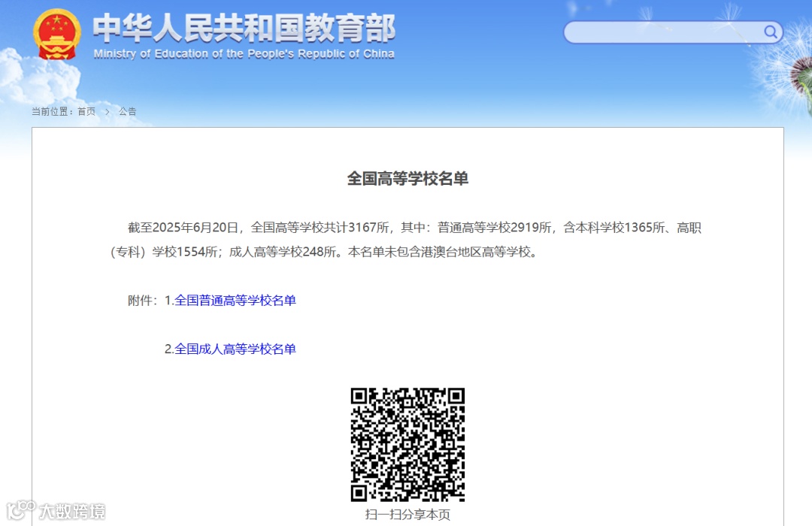Image resolution: width=812 pixels, height=526 pixels.
Task: Click the 中华人民共和国教育部 site title
Action: click(244, 28)
